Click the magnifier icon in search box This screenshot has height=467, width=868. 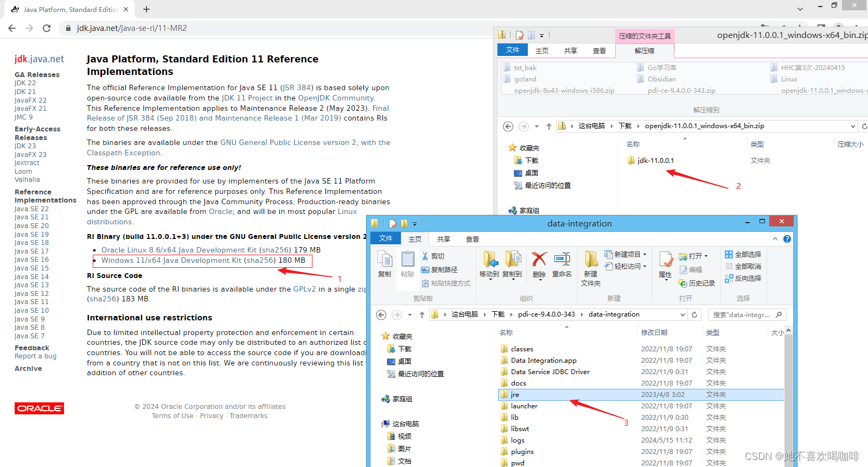778,314
